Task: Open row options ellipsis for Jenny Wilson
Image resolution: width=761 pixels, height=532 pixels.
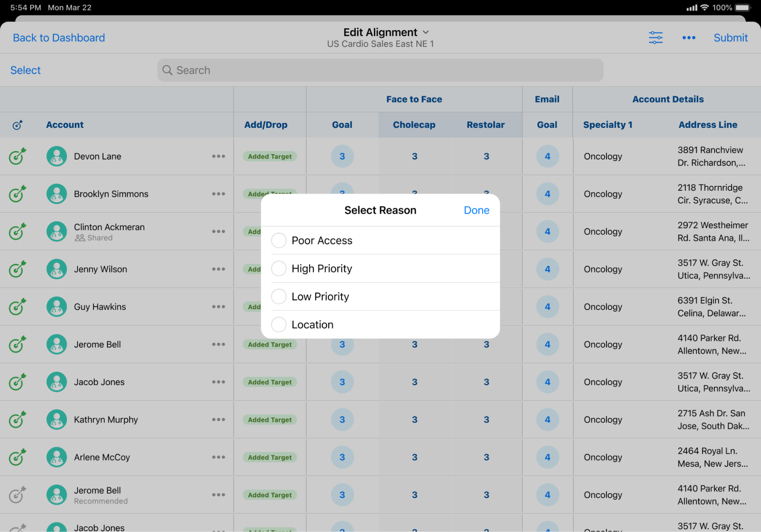Action: [x=219, y=269]
